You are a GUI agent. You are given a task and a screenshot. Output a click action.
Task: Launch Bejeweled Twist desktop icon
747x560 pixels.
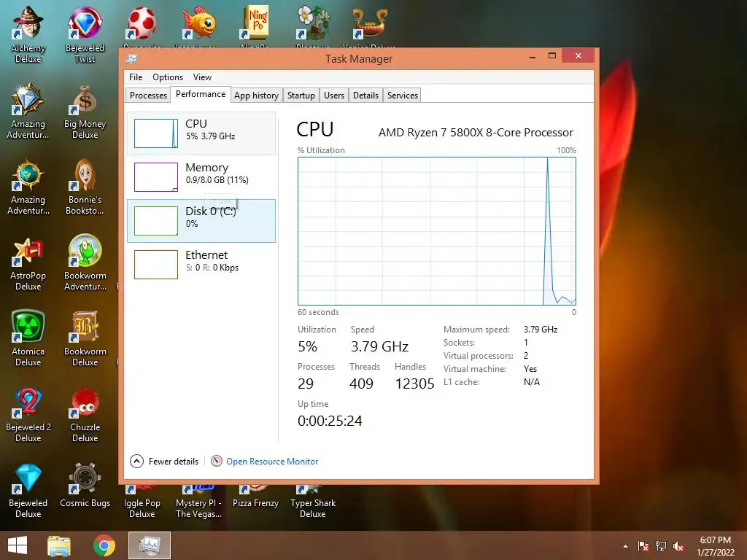pos(85,35)
